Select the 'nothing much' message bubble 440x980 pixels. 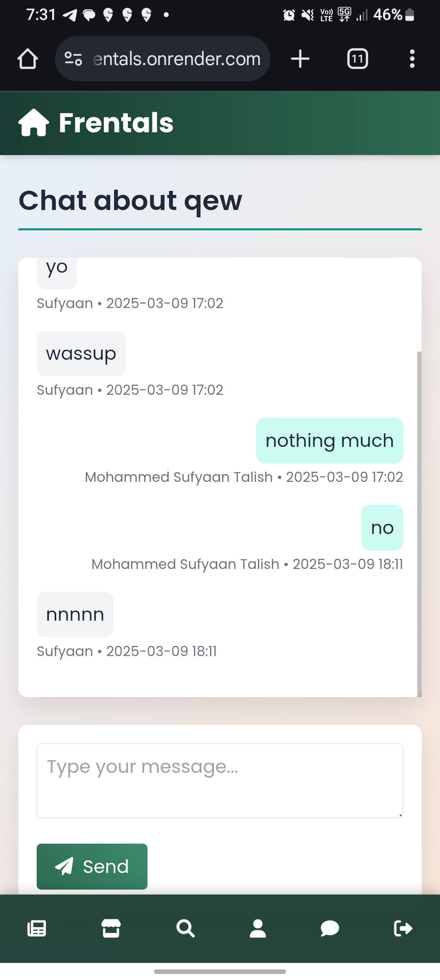tap(330, 441)
